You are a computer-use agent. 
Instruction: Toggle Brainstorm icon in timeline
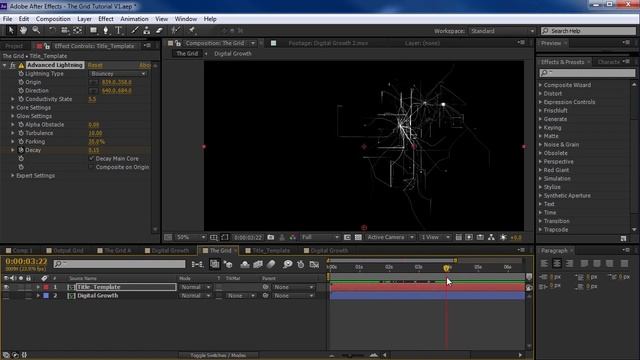pyautogui.click(x=287, y=264)
